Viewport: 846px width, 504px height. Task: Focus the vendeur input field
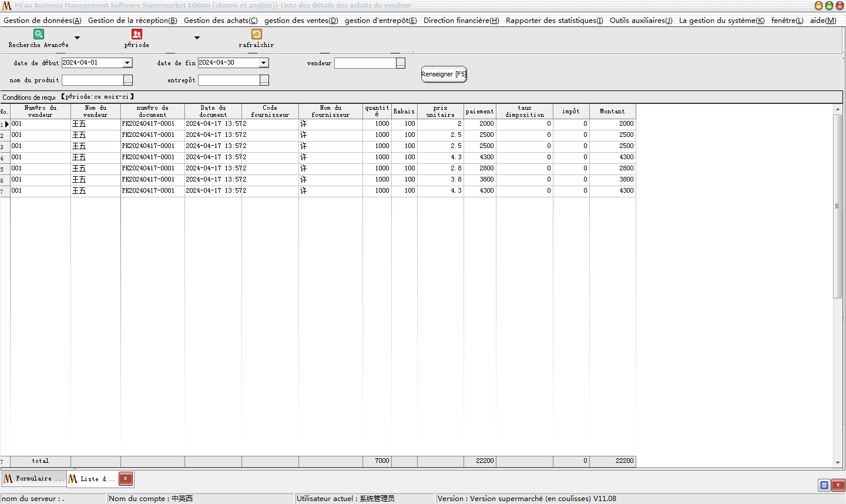pyautogui.click(x=365, y=63)
